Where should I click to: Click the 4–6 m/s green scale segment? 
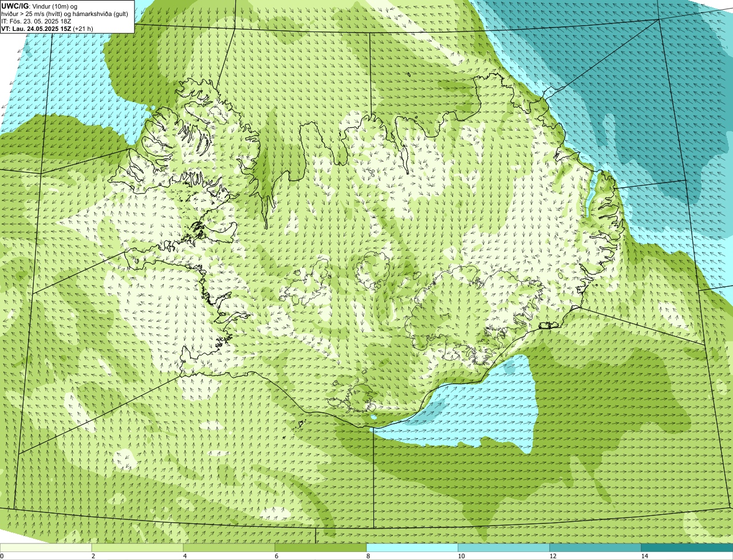click(229, 547)
